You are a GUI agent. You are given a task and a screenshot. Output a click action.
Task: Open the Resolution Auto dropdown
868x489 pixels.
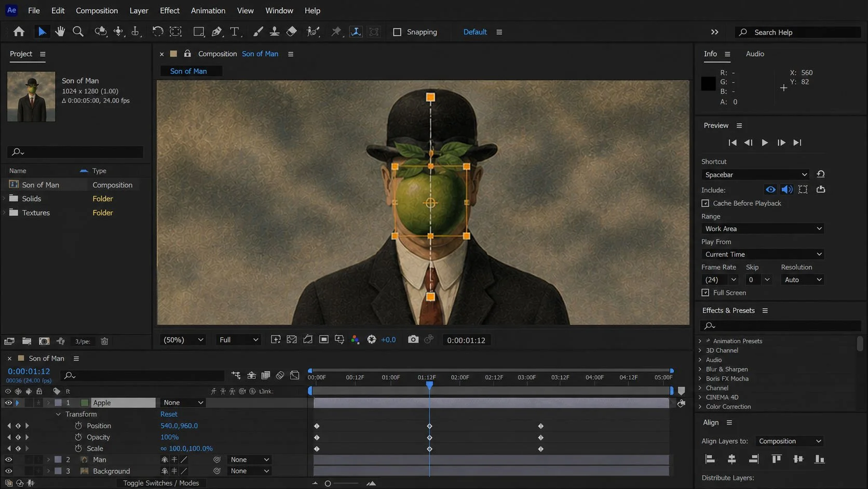coord(803,280)
